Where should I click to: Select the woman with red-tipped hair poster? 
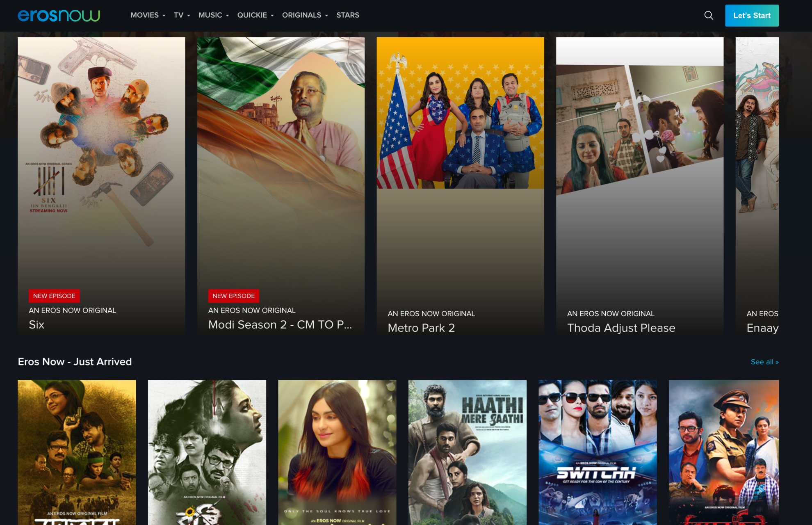(x=337, y=451)
